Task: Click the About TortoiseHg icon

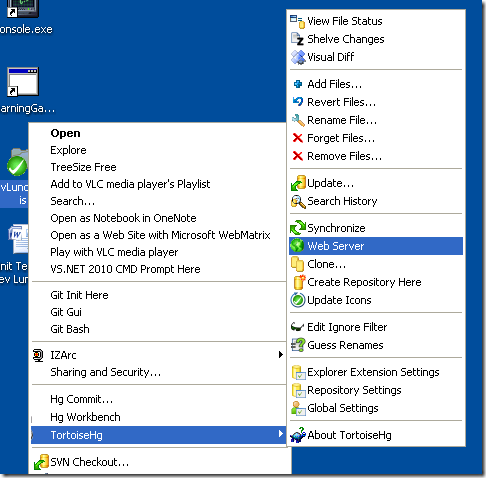Action: click(298, 435)
